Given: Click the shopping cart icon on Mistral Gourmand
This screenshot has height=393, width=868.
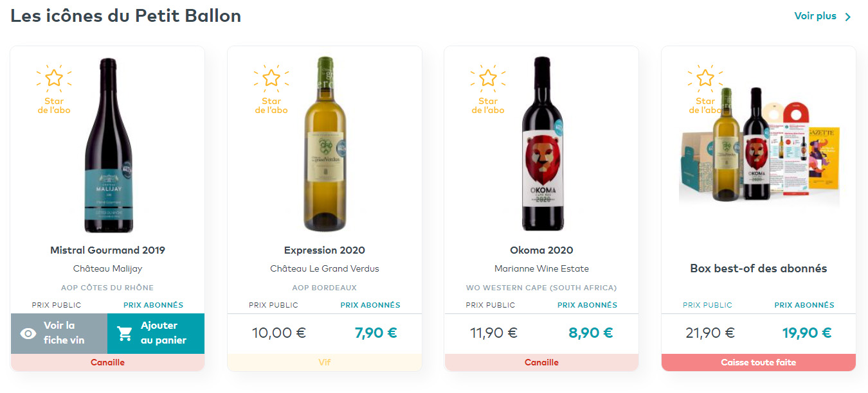Looking at the screenshot, I should [124, 333].
